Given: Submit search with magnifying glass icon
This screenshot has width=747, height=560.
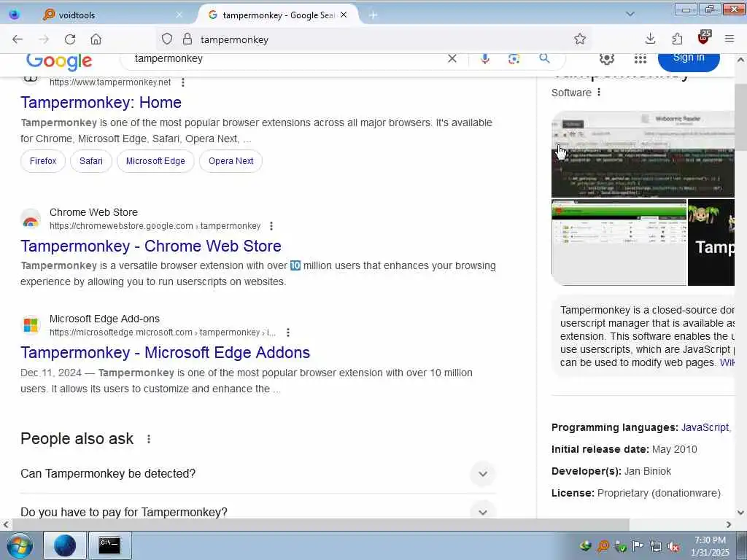Looking at the screenshot, I should point(544,58).
